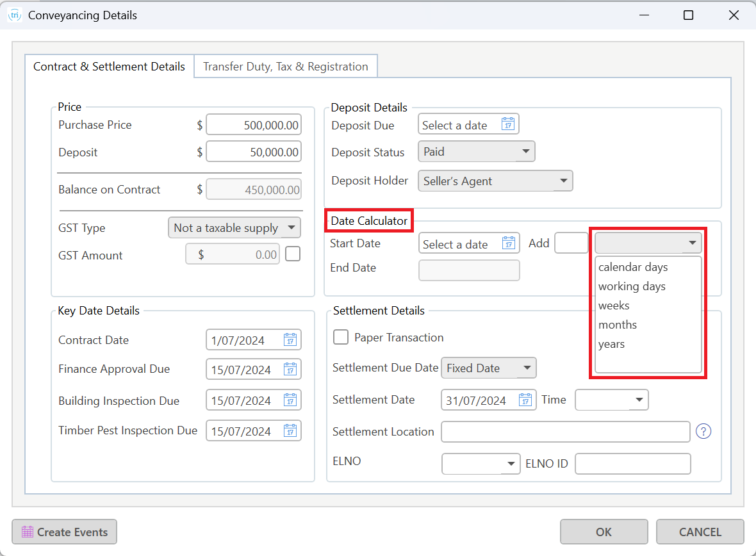Click the Settlement Location help icon

coord(703,432)
